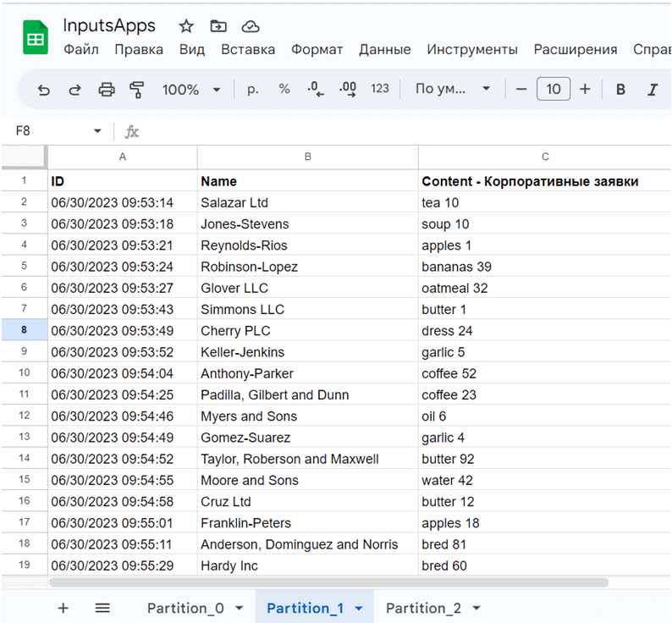Click the formula bar fx area
Screen dimensions: 672x623
click(x=132, y=132)
